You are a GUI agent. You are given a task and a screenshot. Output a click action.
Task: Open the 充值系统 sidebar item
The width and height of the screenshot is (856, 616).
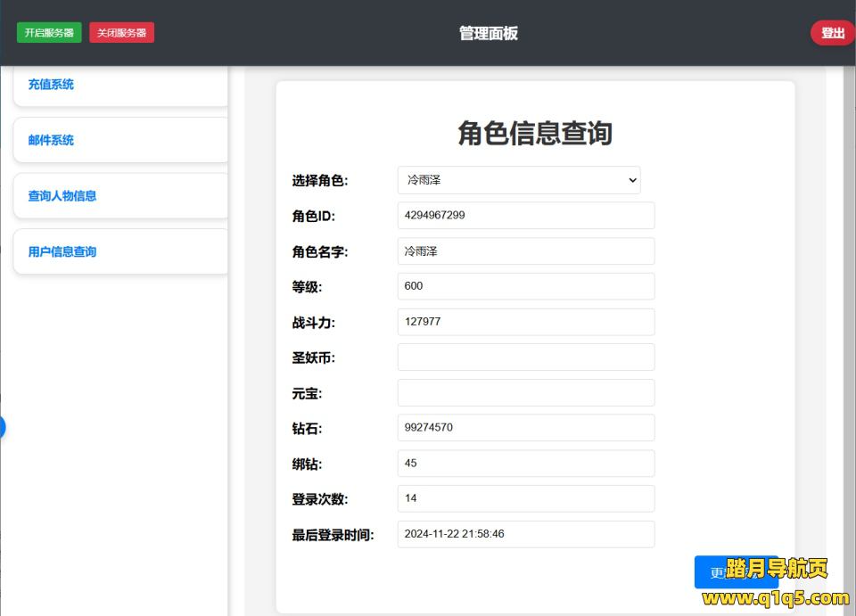[120, 86]
